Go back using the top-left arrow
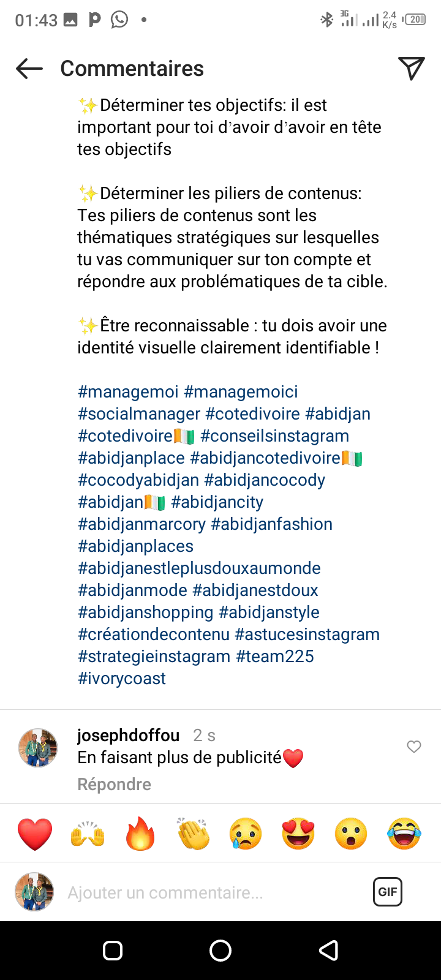Image resolution: width=441 pixels, height=980 pixels. tap(29, 69)
